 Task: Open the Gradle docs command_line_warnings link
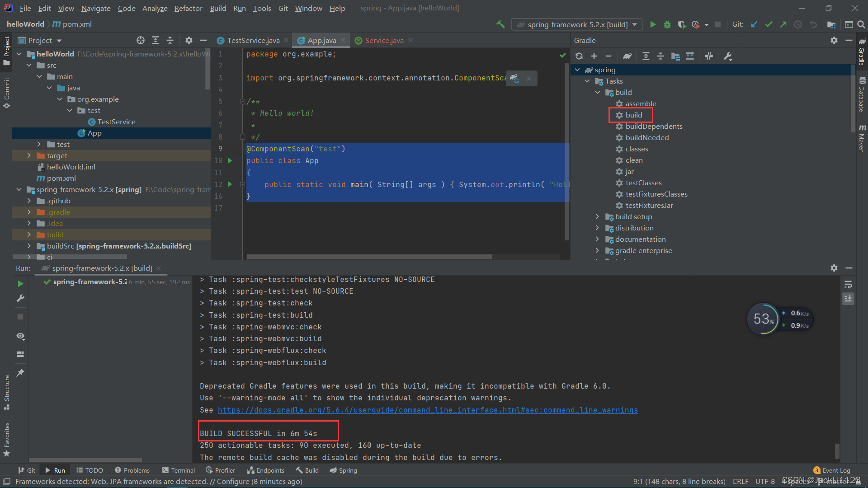428,410
